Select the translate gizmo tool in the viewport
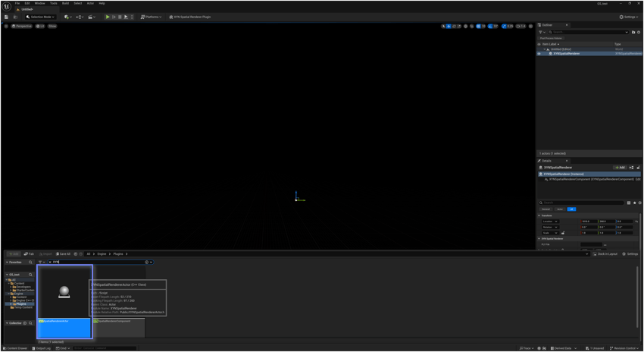 tap(449, 26)
